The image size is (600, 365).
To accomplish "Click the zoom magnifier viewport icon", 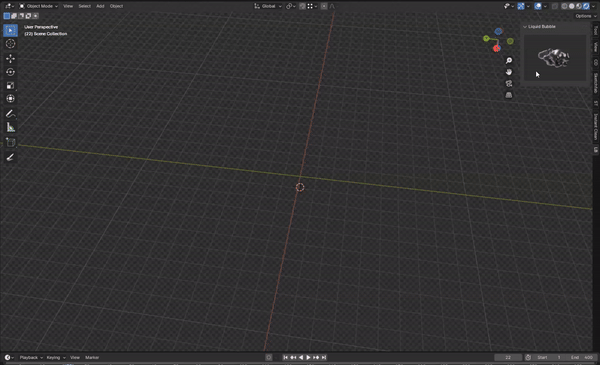I will [509, 60].
